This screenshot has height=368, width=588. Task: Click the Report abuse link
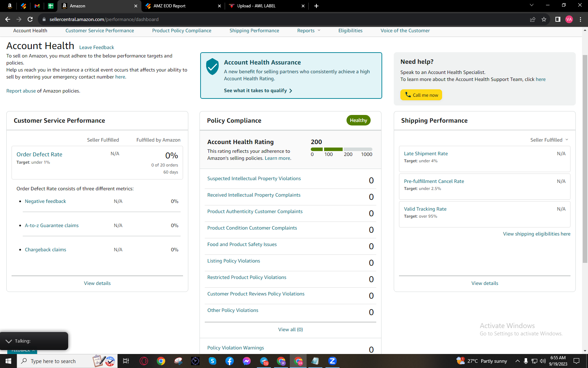pos(21,91)
